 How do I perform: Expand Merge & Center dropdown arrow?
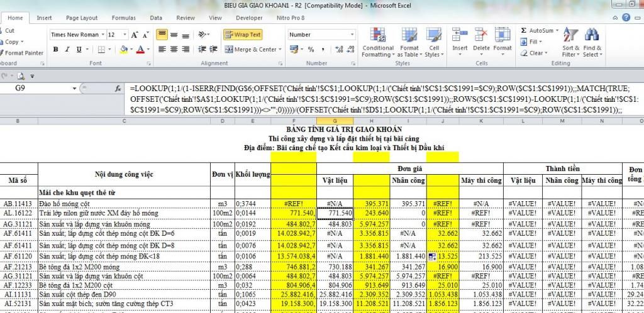280,49
